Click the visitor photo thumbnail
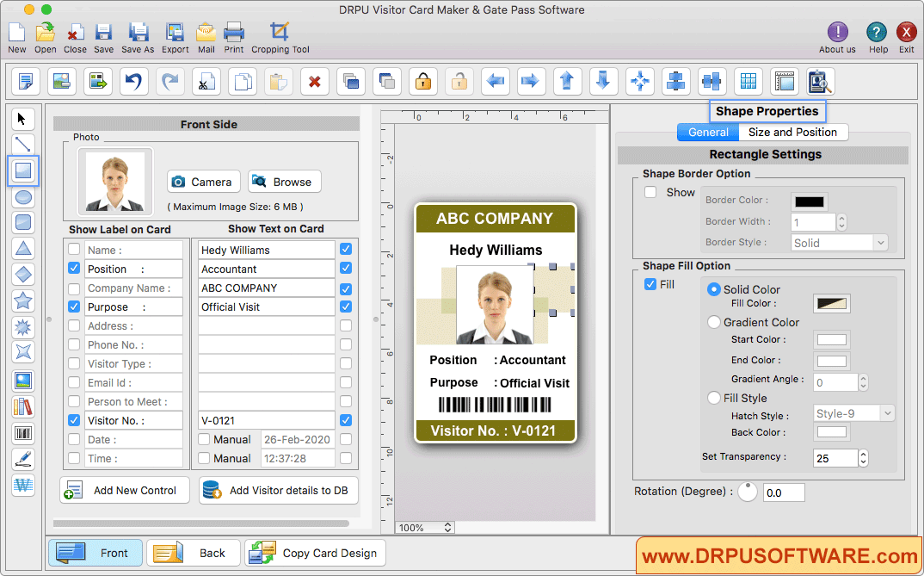 click(x=115, y=182)
